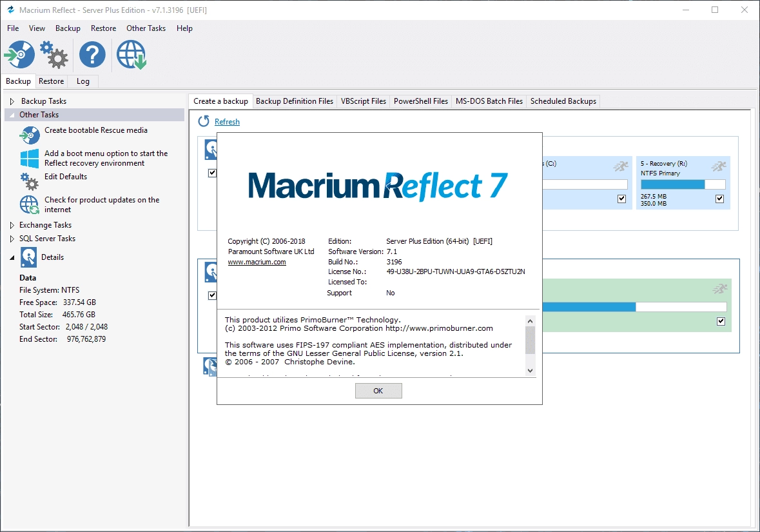760x532 pixels.
Task: Toggle checkbox on Recovery (R:) partition
Action: pyautogui.click(x=720, y=199)
